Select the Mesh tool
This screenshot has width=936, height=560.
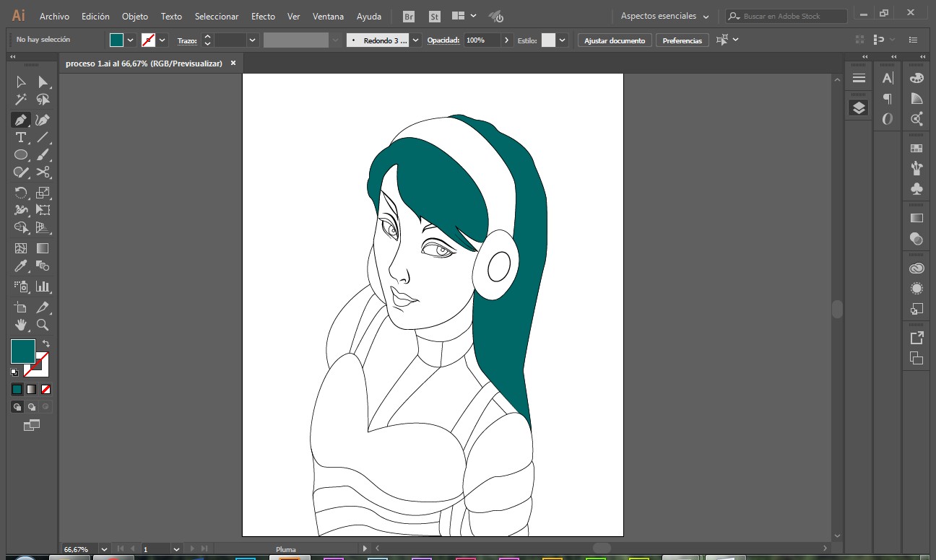point(21,248)
